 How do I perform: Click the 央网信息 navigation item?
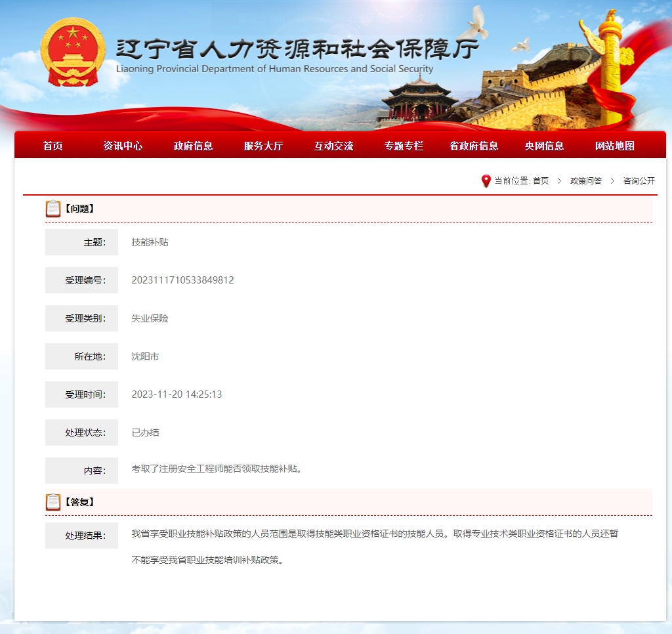544,146
